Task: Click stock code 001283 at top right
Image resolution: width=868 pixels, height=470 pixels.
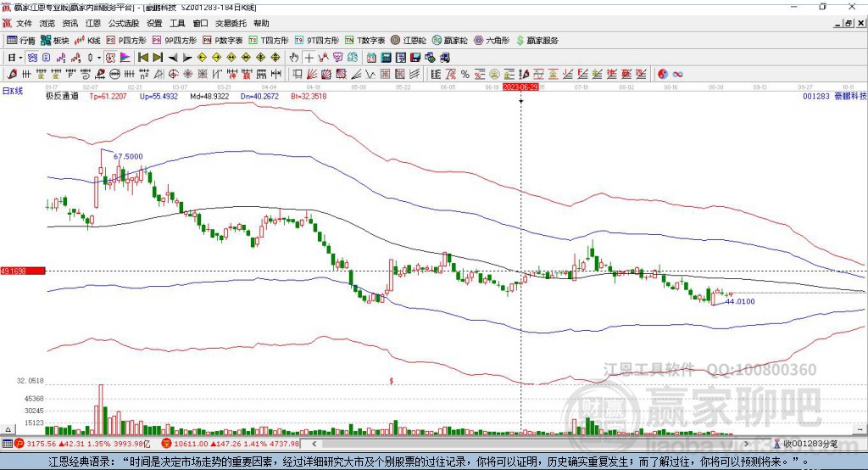Action: (816, 96)
